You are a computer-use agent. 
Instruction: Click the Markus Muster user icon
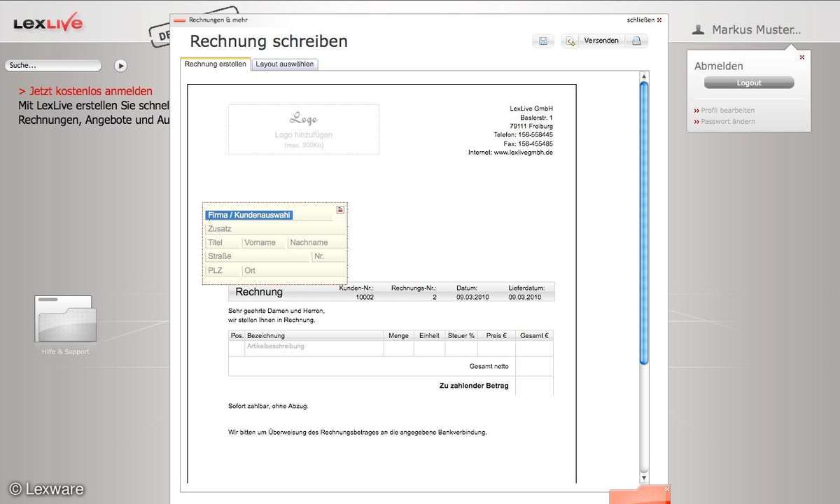coord(698,30)
